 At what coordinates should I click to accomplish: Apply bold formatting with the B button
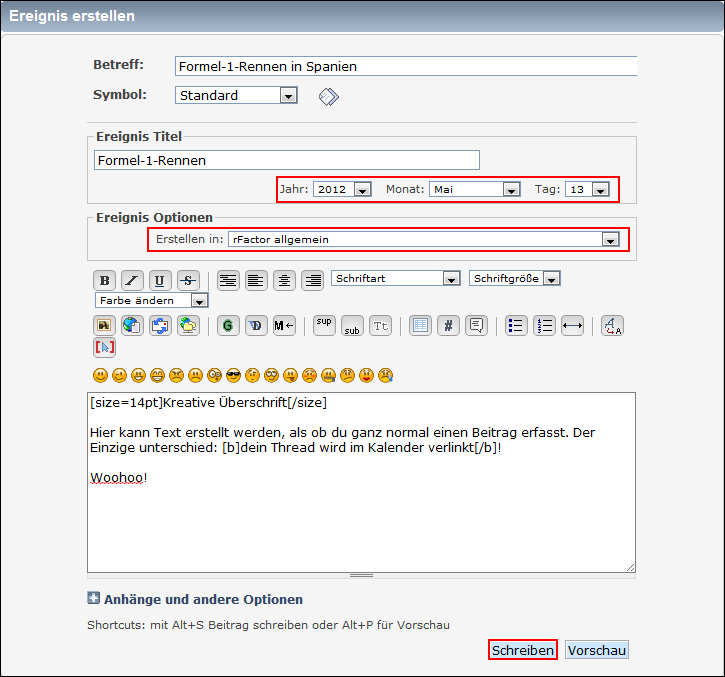104,280
